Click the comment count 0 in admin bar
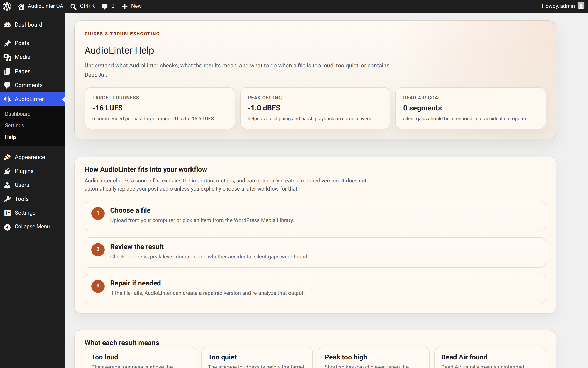This screenshot has height=368, width=588. (113, 6)
